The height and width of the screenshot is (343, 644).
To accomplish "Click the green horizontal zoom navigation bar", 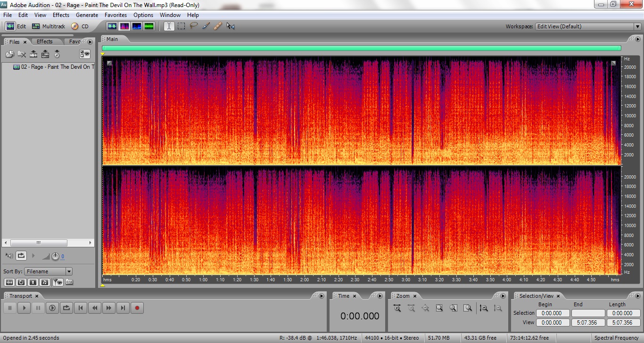I will pos(361,48).
